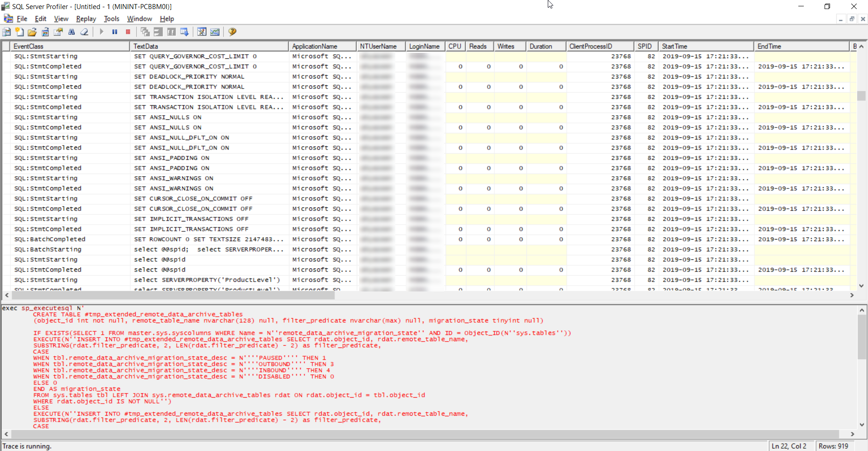Open the View menu
Viewport: 868px width, 451px height.
(61, 19)
